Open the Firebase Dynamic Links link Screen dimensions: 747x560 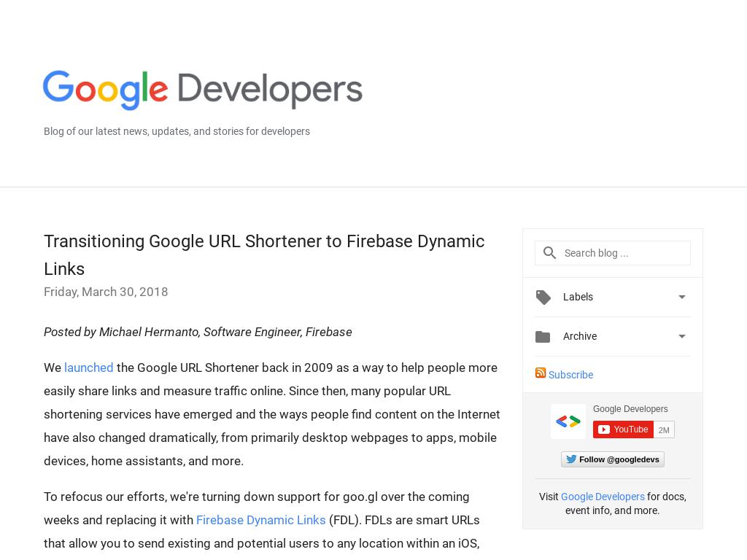click(260, 520)
